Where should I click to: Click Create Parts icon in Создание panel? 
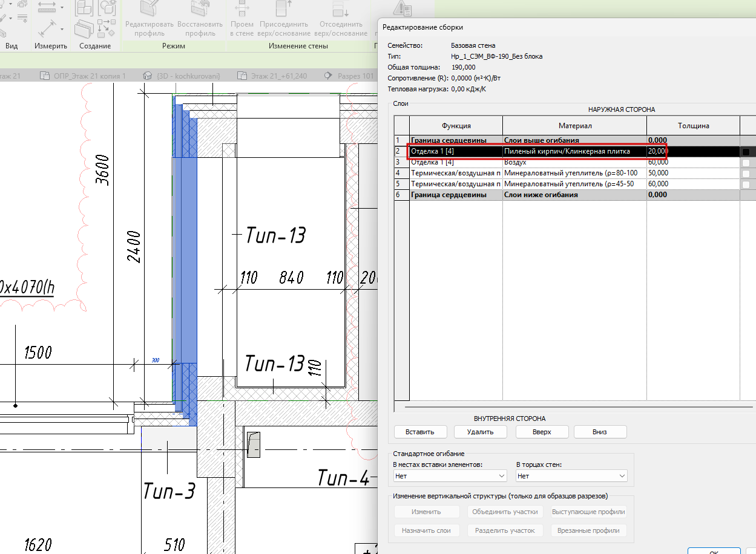(84, 29)
